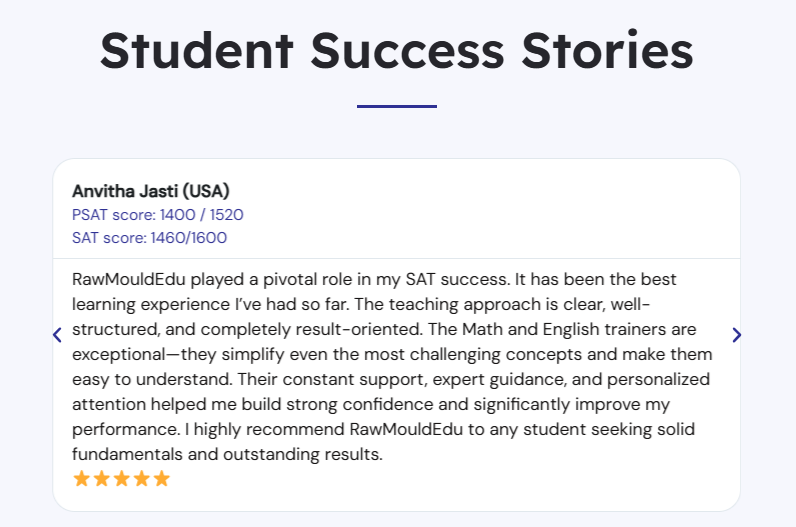796x527 pixels.
Task: Click the reviewer name Anvitha Jasti (USA)
Action: coord(151,191)
